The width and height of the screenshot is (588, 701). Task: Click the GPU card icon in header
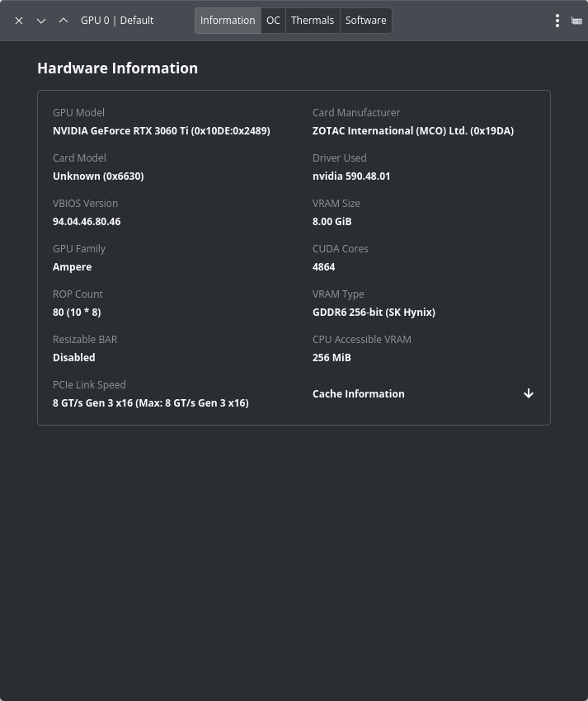tap(576, 21)
